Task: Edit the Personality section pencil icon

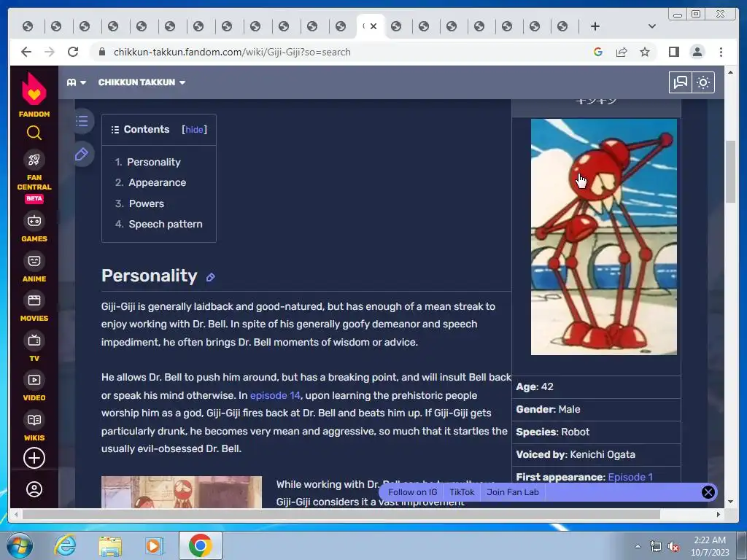Action: click(x=211, y=277)
